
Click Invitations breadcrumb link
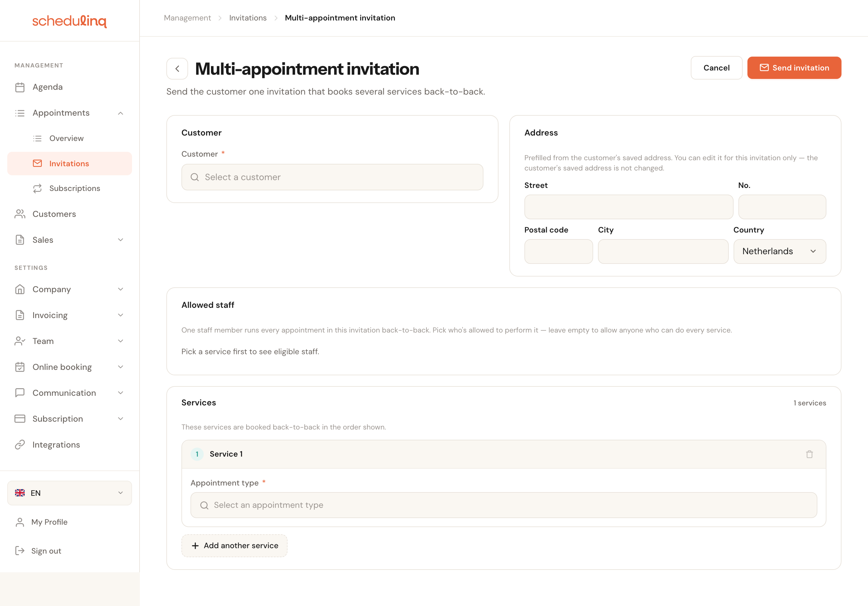pos(248,18)
